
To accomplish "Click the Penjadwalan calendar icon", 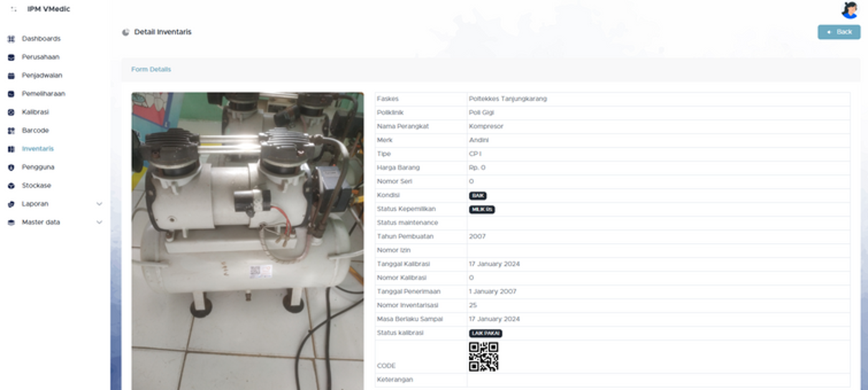I will (11, 75).
